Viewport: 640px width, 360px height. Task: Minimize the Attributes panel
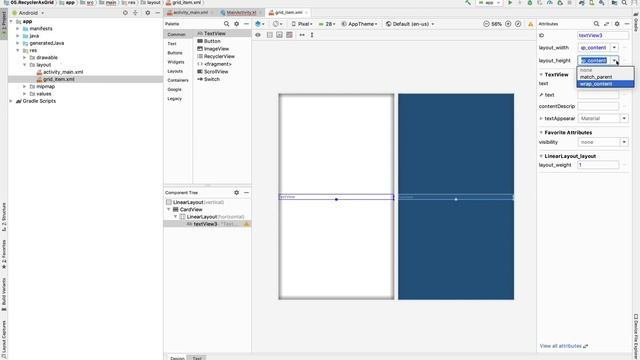[x=627, y=24]
